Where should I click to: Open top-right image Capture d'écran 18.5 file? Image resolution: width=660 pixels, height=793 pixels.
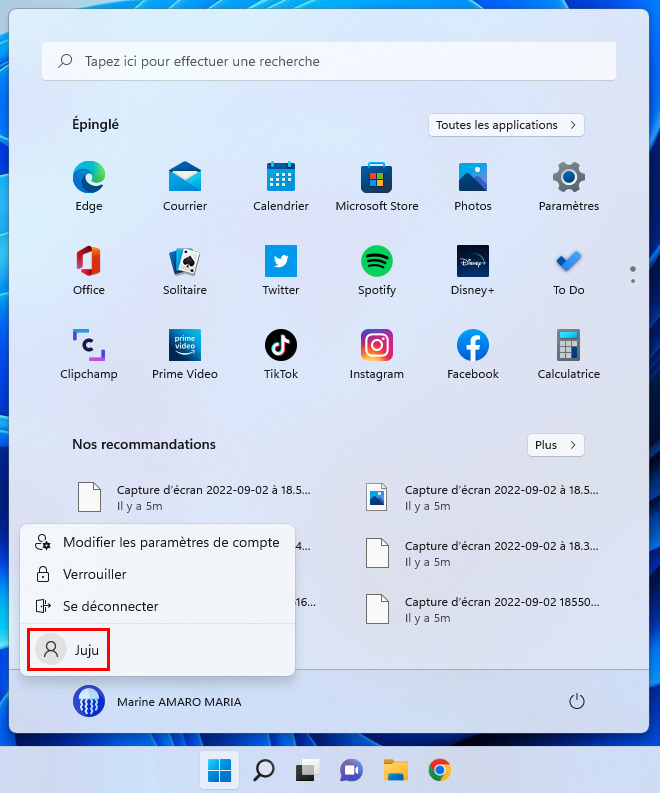point(482,498)
